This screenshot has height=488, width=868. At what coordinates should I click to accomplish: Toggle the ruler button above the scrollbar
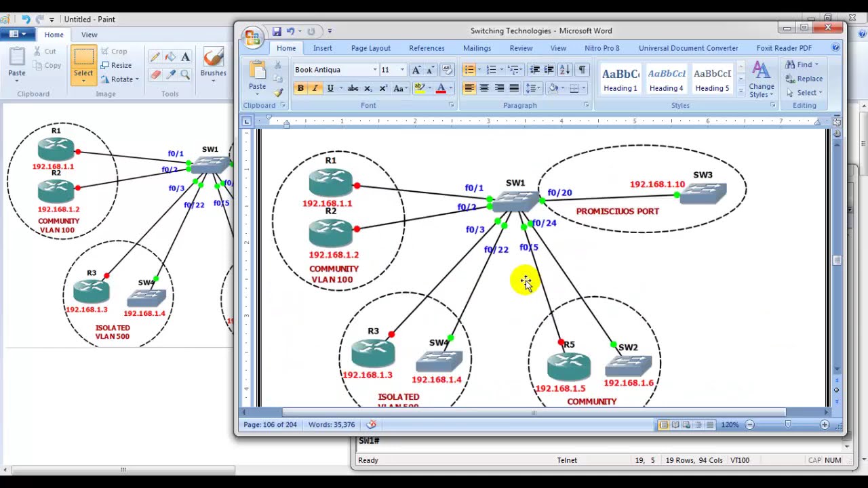(x=837, y=122)
